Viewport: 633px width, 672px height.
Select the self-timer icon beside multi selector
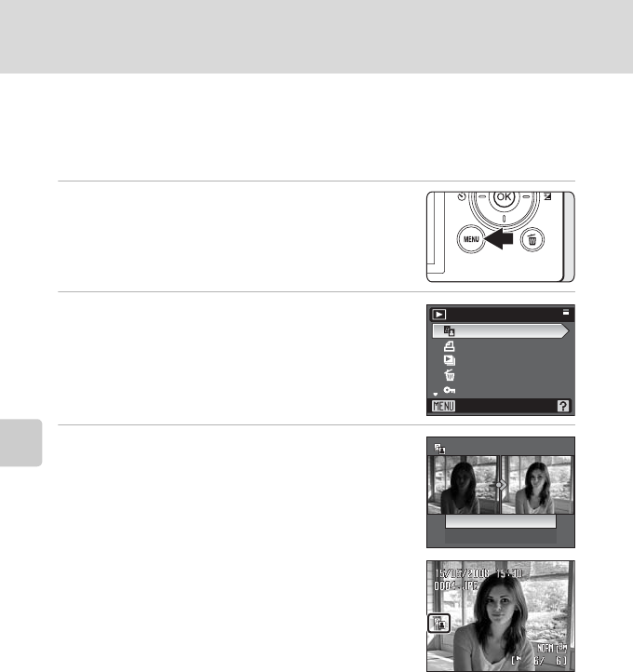461,196
